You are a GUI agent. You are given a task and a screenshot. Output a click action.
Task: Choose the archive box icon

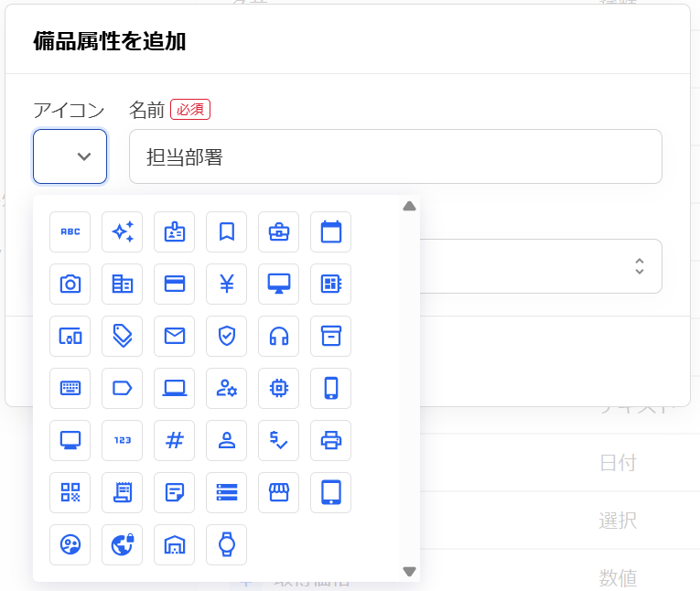pos(331,336)
